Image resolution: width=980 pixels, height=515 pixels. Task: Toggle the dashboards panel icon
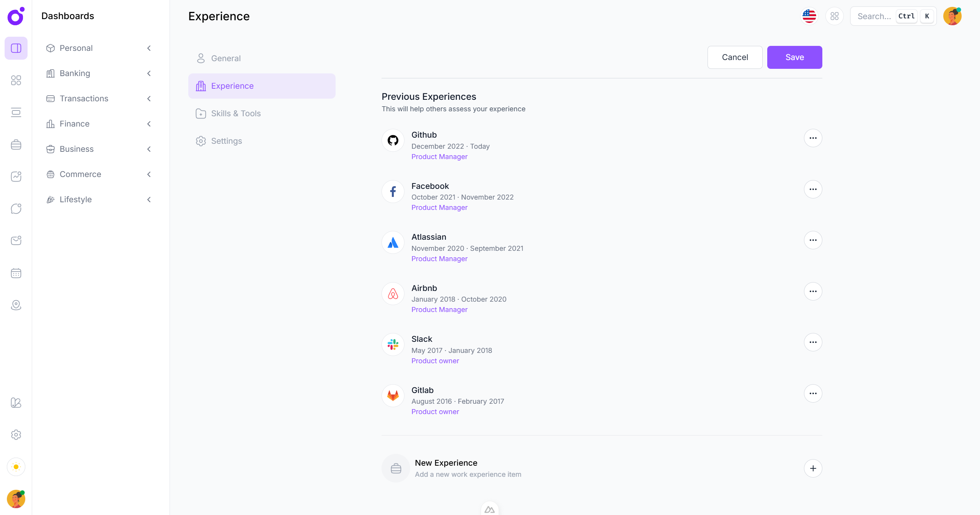[x=16, y=48]
